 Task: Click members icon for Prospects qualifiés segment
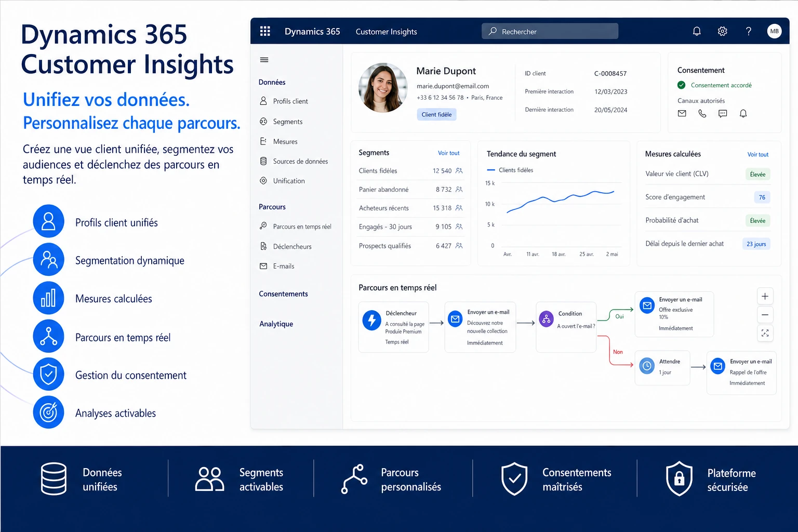[x=459, y=246]
